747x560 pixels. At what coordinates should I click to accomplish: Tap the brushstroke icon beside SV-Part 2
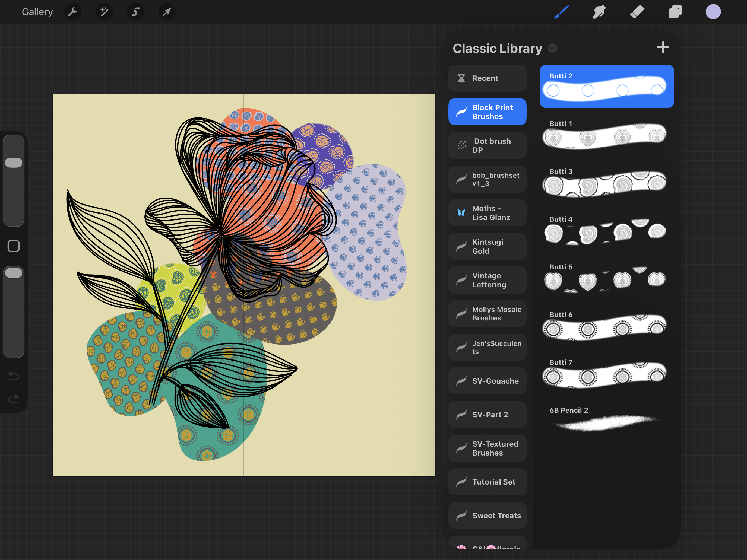461,415
